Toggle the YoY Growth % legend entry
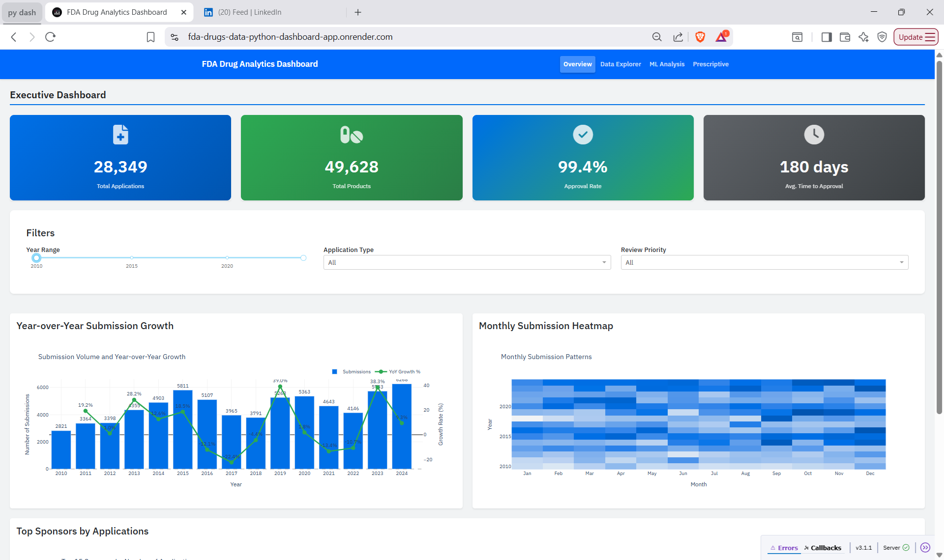Screen dimensions: 944x560 398,372
